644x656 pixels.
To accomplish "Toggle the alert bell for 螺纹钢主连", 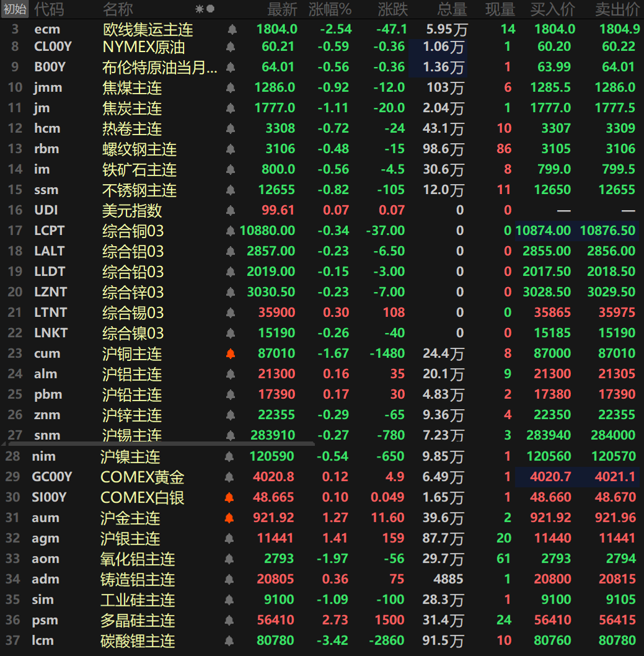I will point(231,149).
